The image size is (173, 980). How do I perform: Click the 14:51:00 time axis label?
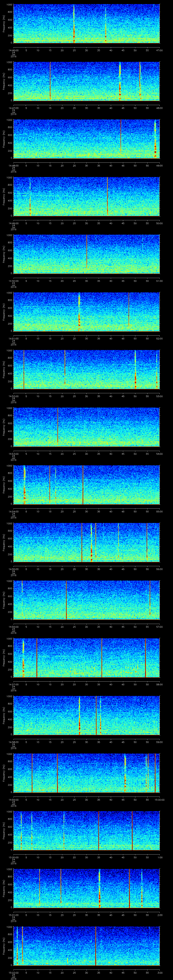(x=13, y=339)
